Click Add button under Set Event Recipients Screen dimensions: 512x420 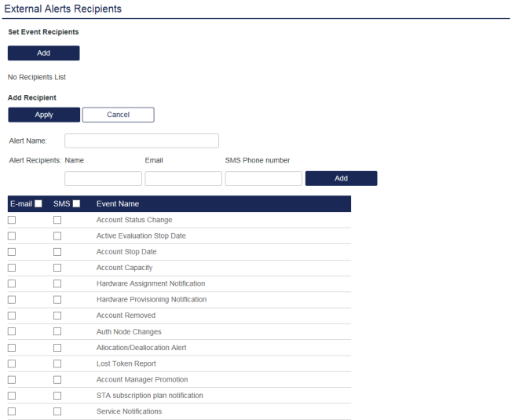[x=44, y=53]
